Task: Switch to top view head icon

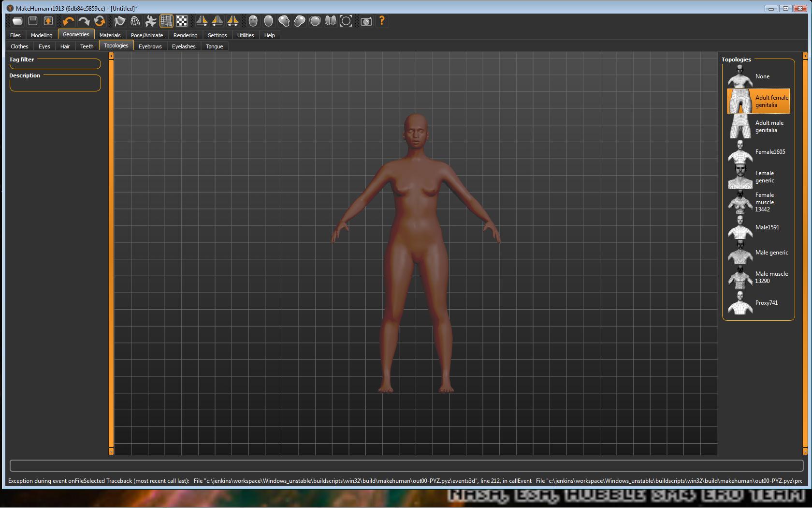Action: click(x=315, y=21)
